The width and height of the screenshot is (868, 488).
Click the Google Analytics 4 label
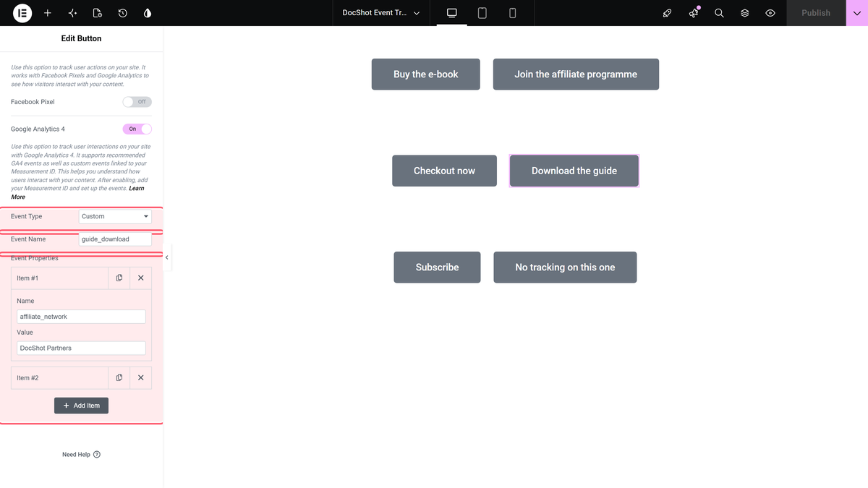(38, 129)
